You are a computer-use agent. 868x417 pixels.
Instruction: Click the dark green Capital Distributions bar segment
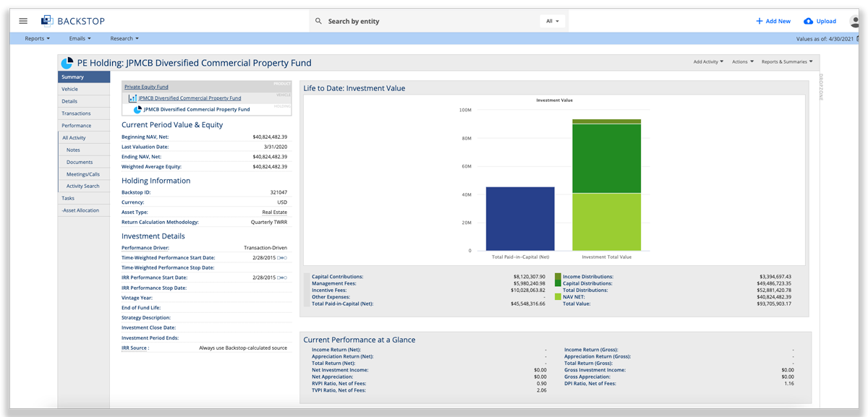coord(606,158)
